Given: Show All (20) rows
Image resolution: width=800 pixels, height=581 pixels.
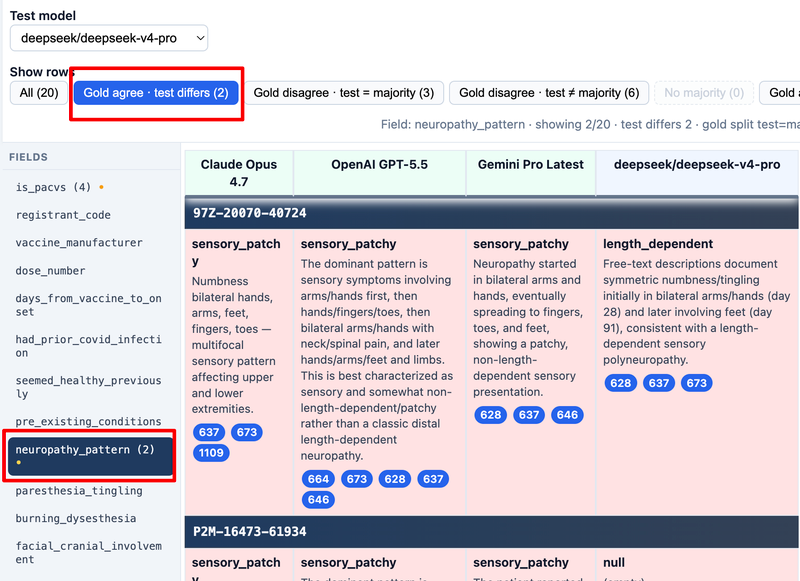Looking at the screenshot, I should tap(39, 93).
